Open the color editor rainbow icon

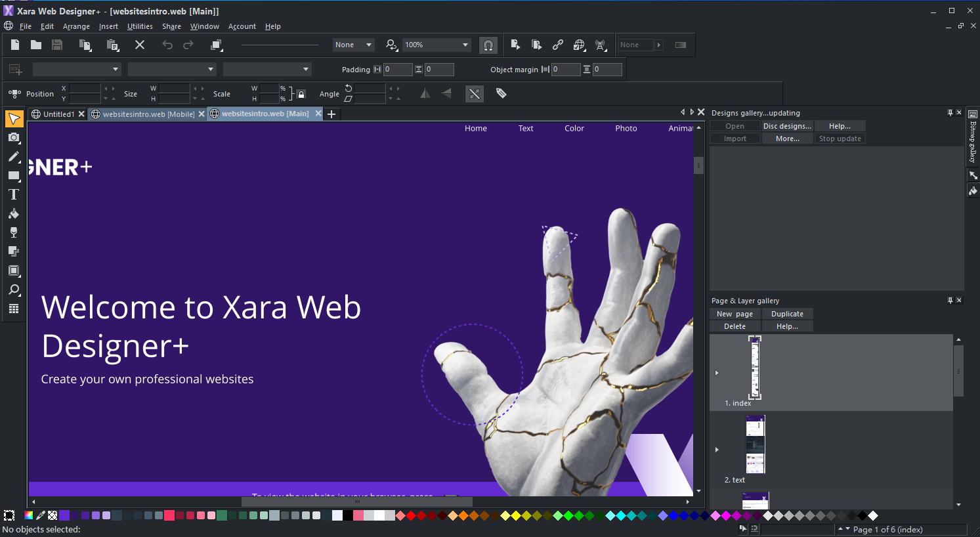(x=28, y=515)
